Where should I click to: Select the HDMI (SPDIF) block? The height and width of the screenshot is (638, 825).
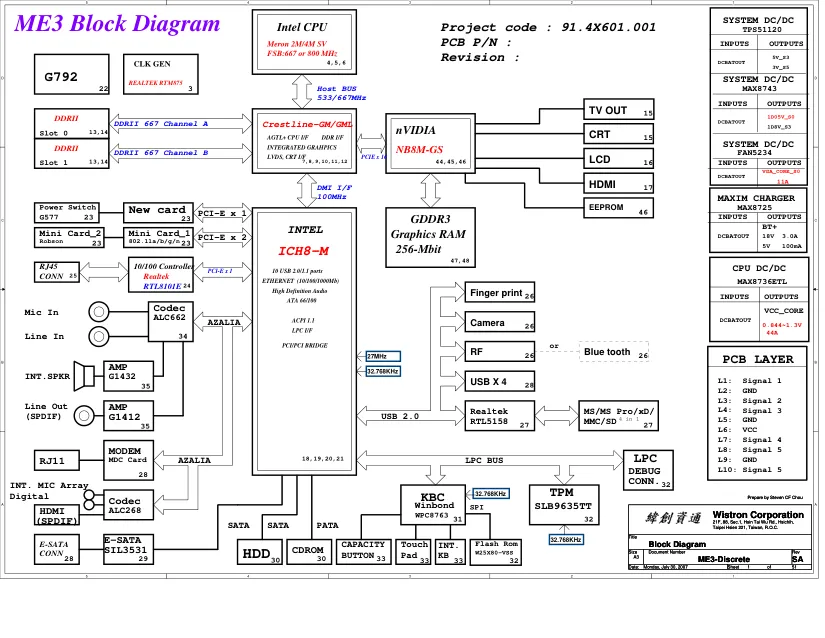tap(57, 514)
